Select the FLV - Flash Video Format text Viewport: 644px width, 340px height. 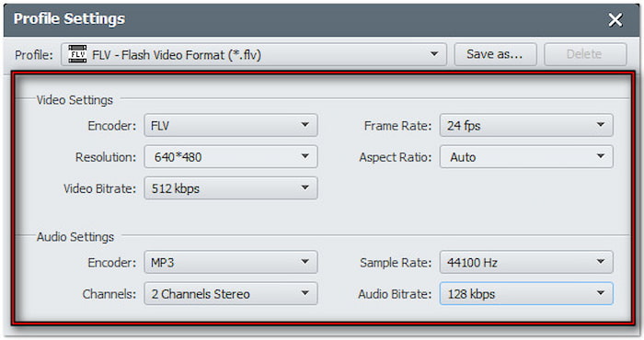[x=177, y=54]
